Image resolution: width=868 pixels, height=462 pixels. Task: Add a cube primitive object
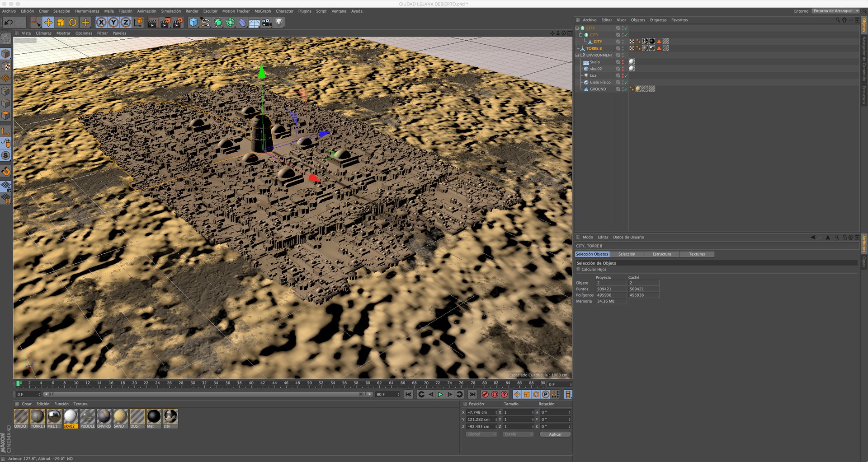click(193, 22)
